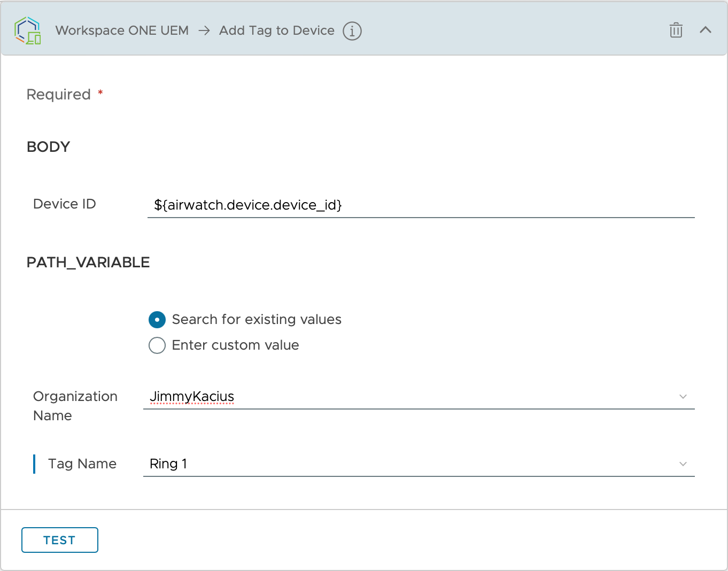This screenshot has width=728, height=571.
Task: Click the trash icon to delete this action
Action: [x=676, y=30]
